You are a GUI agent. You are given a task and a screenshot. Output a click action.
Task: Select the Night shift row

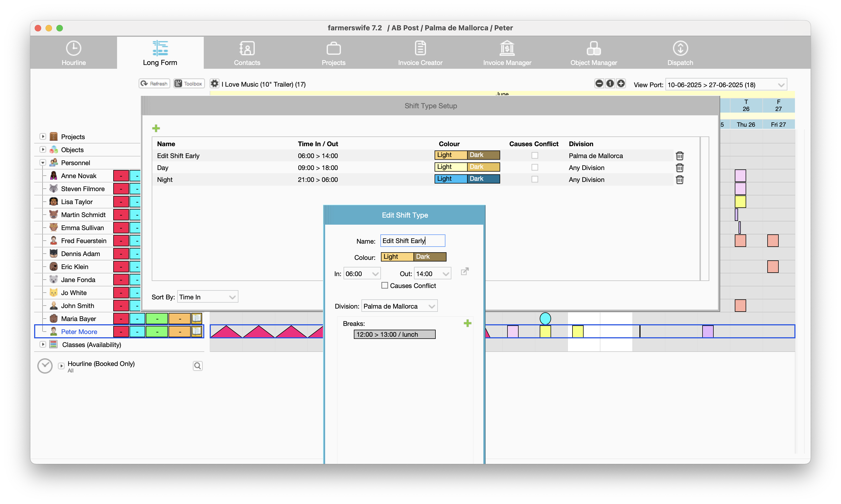pyautogui.click(x=413, y=180)
